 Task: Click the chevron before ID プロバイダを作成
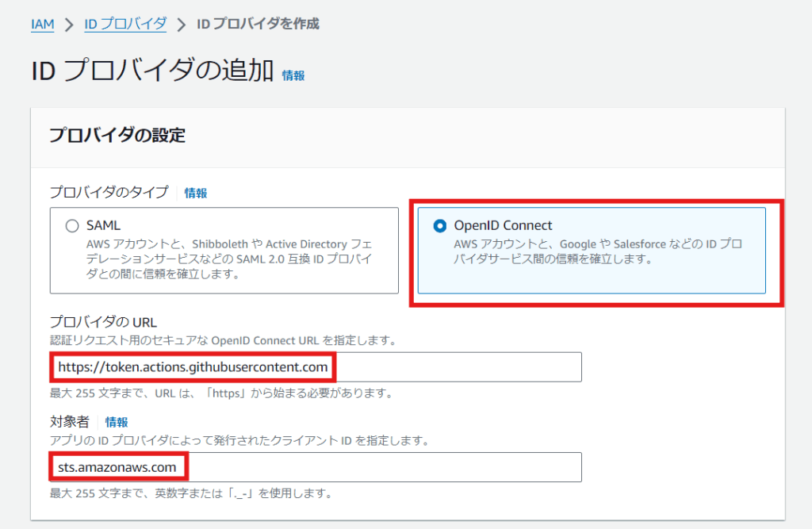coord(182,25)
